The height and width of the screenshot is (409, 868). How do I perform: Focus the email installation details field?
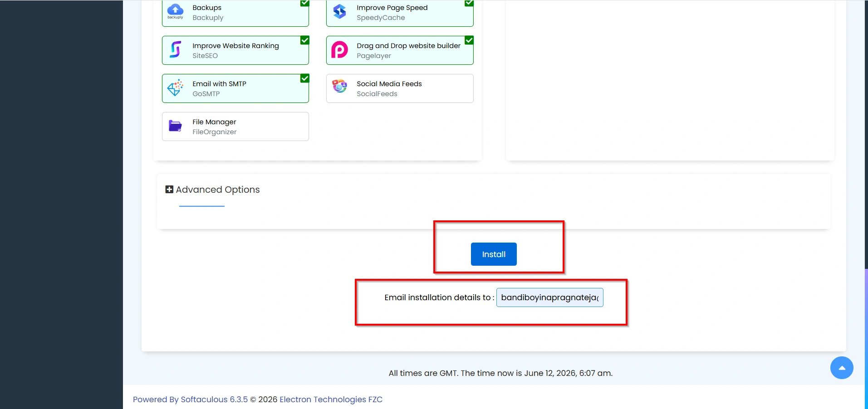point(550,297)
